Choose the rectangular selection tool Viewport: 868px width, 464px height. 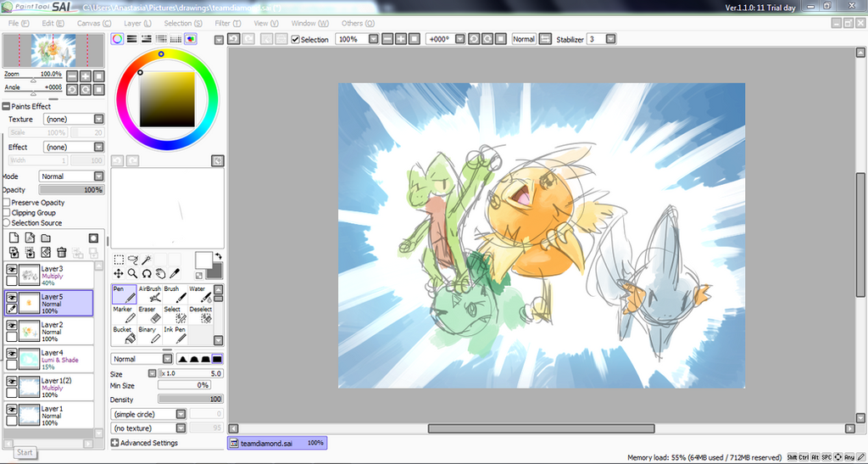pyautogui.click(x=119, y=260)
